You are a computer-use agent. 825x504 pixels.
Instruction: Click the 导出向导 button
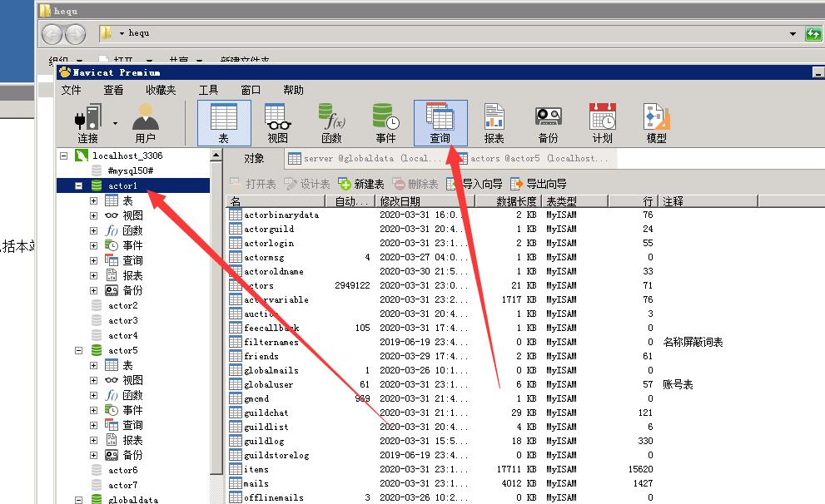point(539,184)
